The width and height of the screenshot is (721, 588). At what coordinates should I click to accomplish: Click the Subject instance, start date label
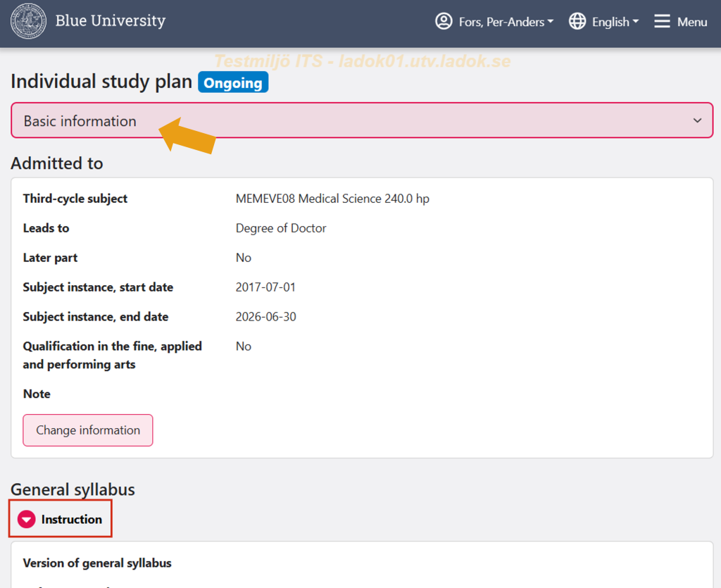coord(98,287)
